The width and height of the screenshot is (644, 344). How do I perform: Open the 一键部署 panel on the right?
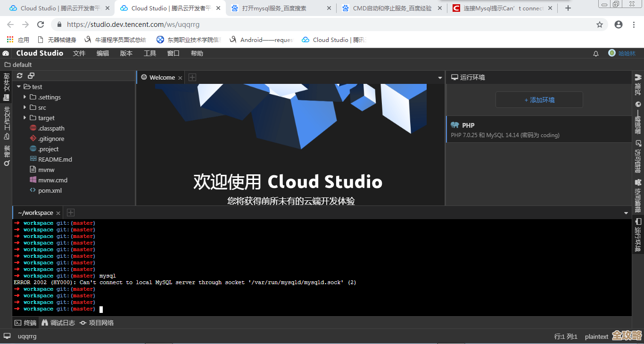click(x=638, y=115)
